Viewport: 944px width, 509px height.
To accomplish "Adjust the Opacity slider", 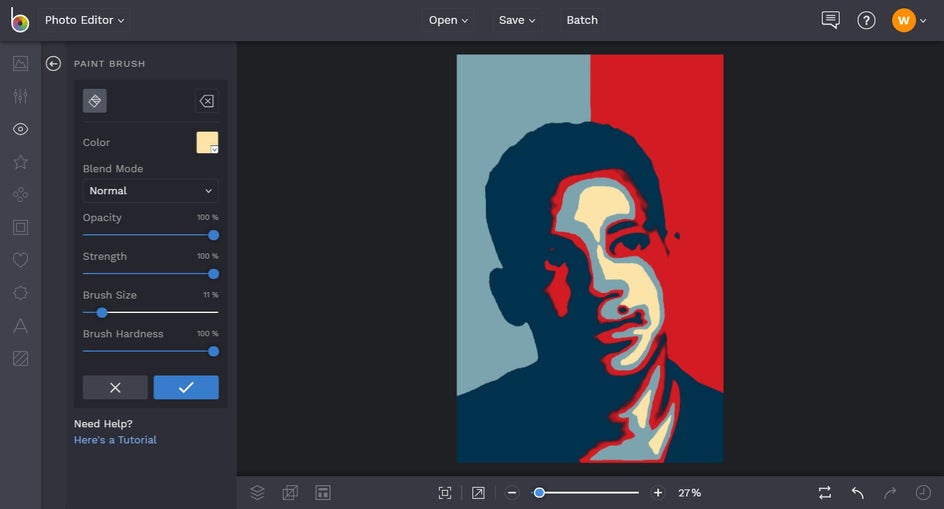I will [151, 235].
